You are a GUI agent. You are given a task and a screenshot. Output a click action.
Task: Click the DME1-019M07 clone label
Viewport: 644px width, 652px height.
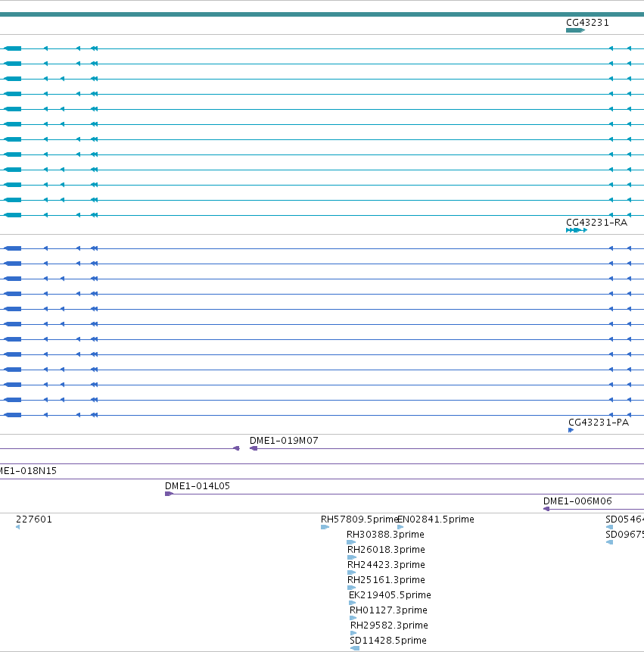tap(284, 441)
